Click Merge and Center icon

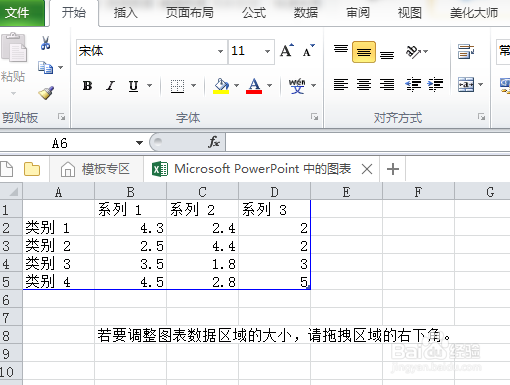point(466,84)
